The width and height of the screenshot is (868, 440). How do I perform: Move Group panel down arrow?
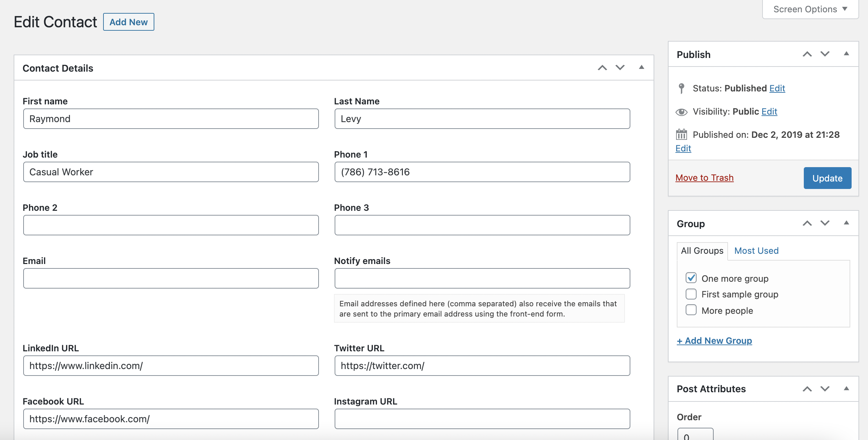825,223
